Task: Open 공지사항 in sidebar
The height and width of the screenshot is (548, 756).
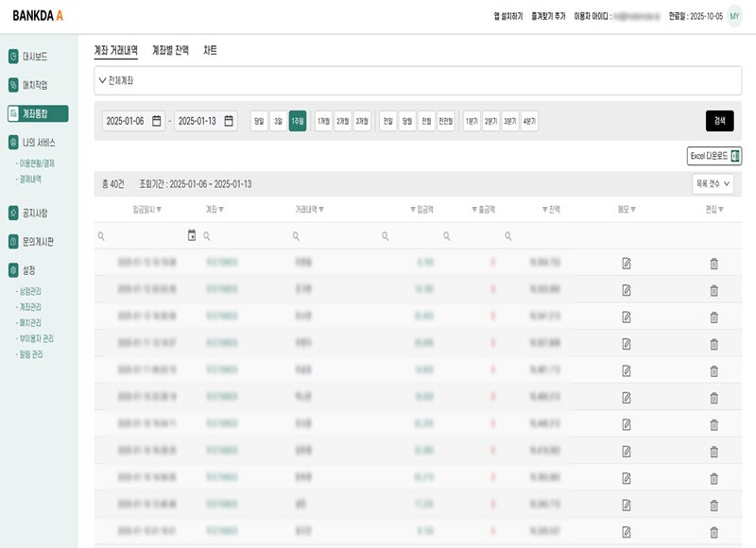Action: point(28,213)
